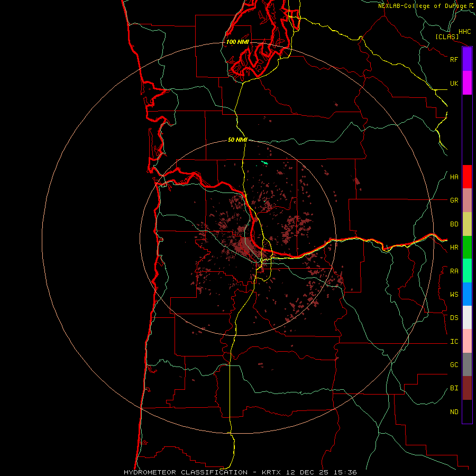Click the WS legend label
Screen dimensions: 476x476
coord(454,294)
